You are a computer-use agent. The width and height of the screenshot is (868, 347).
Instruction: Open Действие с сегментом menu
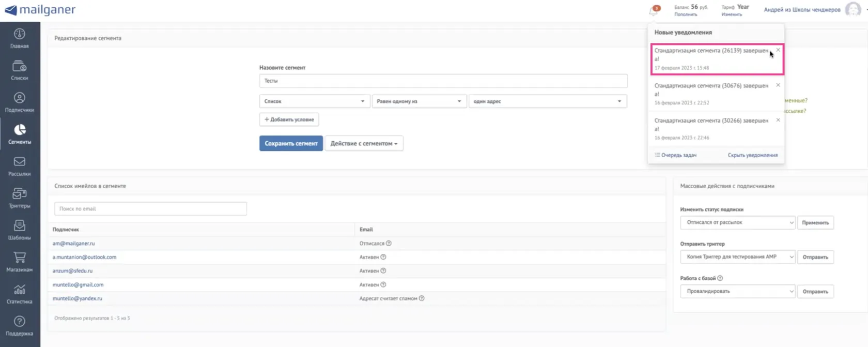(x=364, y=143)
